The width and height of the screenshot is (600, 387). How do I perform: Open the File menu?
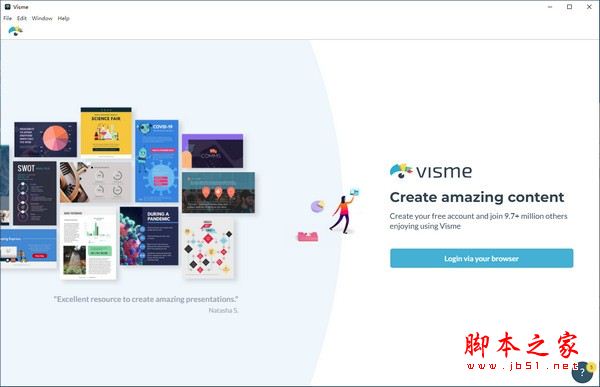tap(7, 18)
